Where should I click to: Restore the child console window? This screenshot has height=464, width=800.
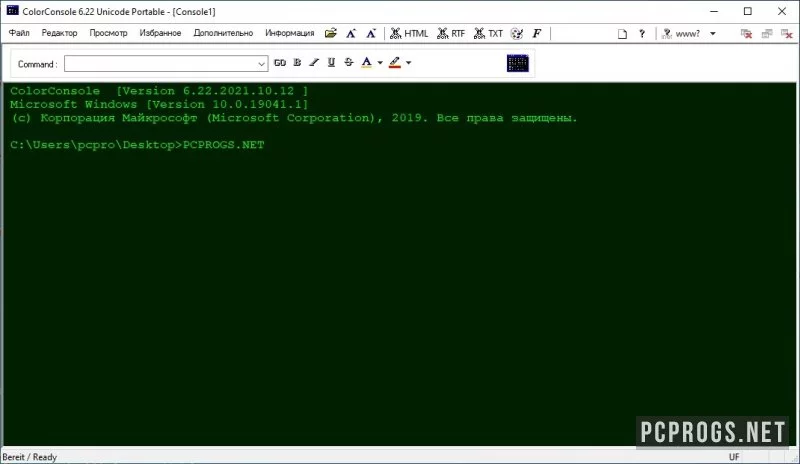tap(767, 34)
